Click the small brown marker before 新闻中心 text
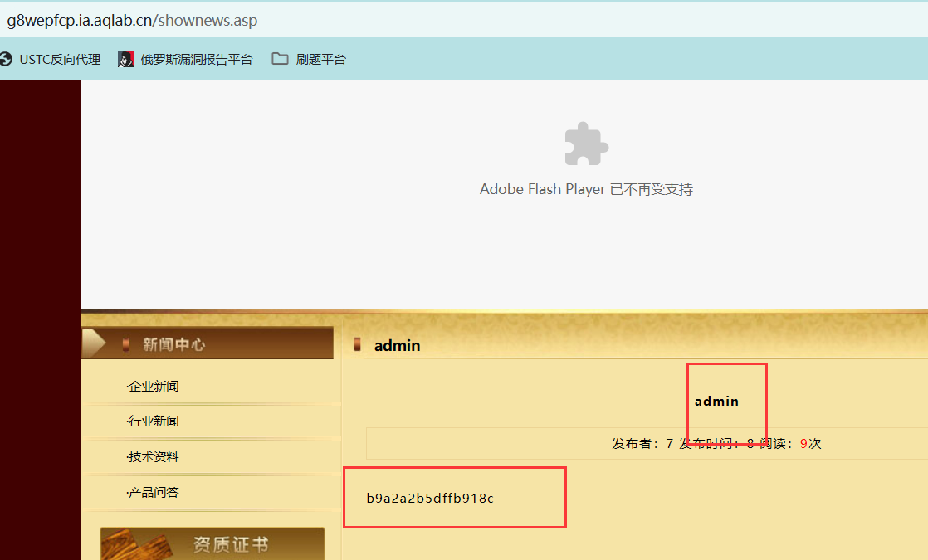928x560 pixels. click(126, 344)
